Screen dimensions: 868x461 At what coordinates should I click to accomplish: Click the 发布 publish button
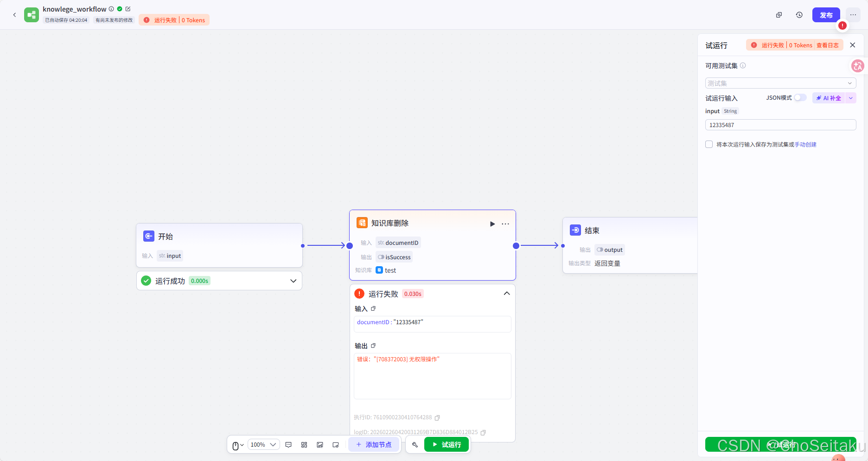[x=826, y=15]
